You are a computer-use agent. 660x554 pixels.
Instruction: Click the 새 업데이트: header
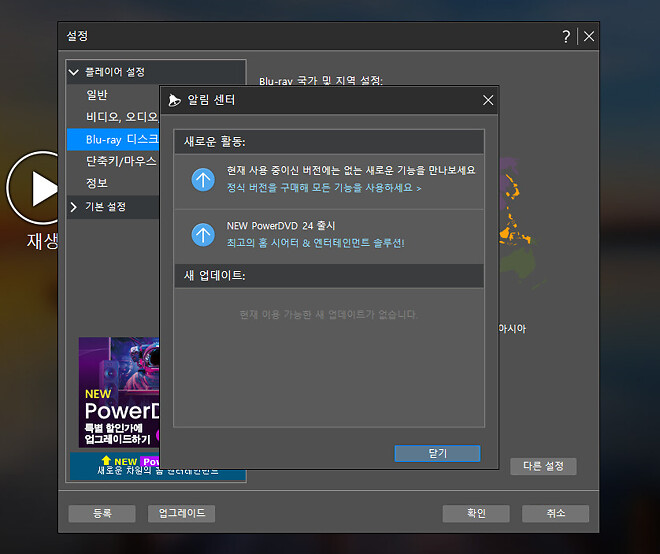pos(329,276)
